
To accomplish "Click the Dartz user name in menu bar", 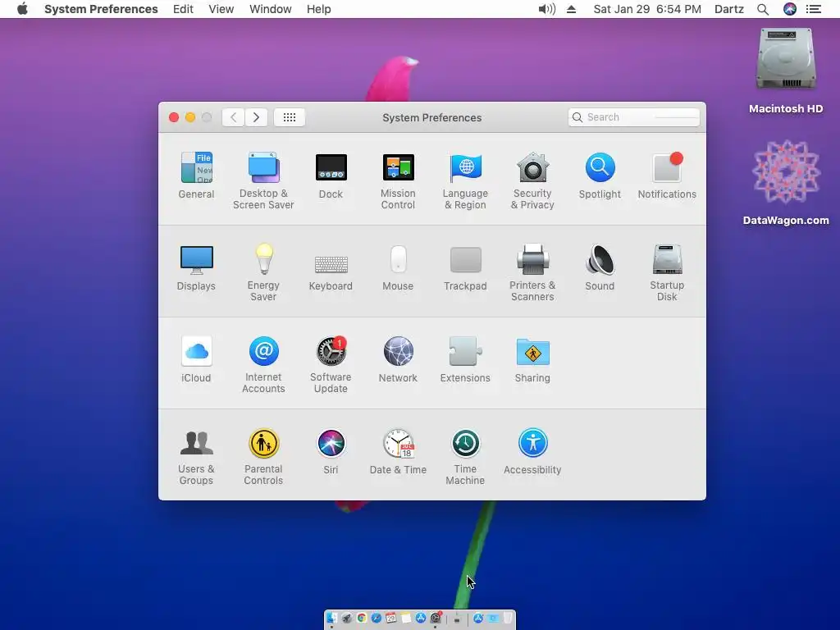I will pos(729,9).
